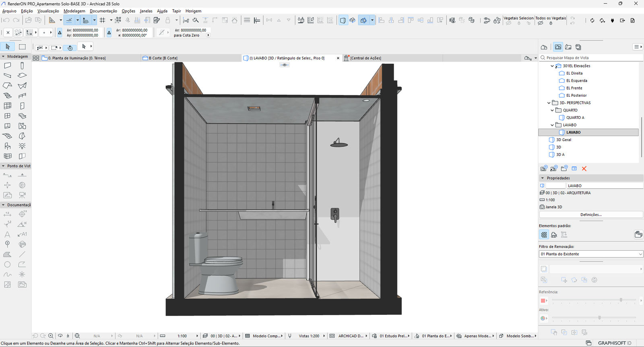Screen dimensions: 644x347
Task: Select the Wall tool in Modelagem
Action: click(x=8, y=65)
